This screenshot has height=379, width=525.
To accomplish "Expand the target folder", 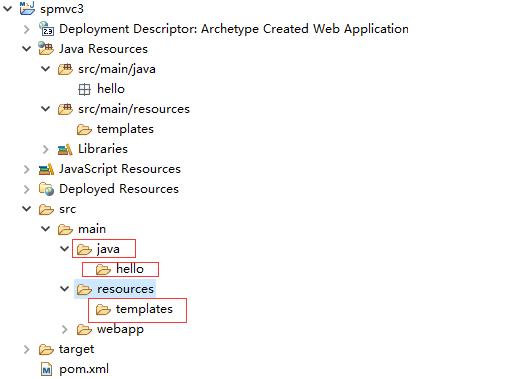I will [x=27, y=350].
